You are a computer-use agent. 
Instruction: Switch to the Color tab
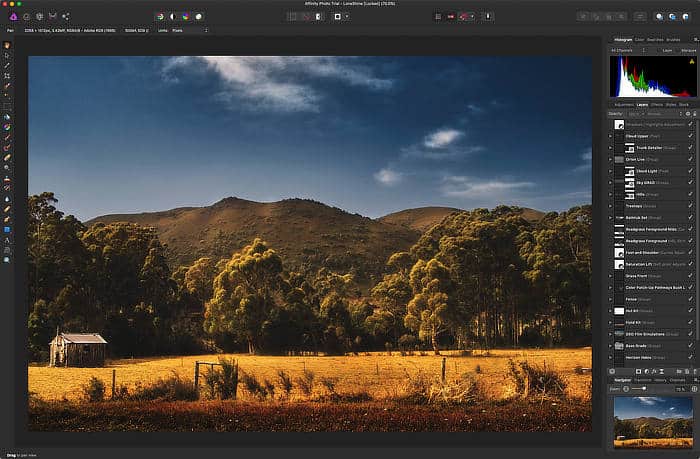639,40
